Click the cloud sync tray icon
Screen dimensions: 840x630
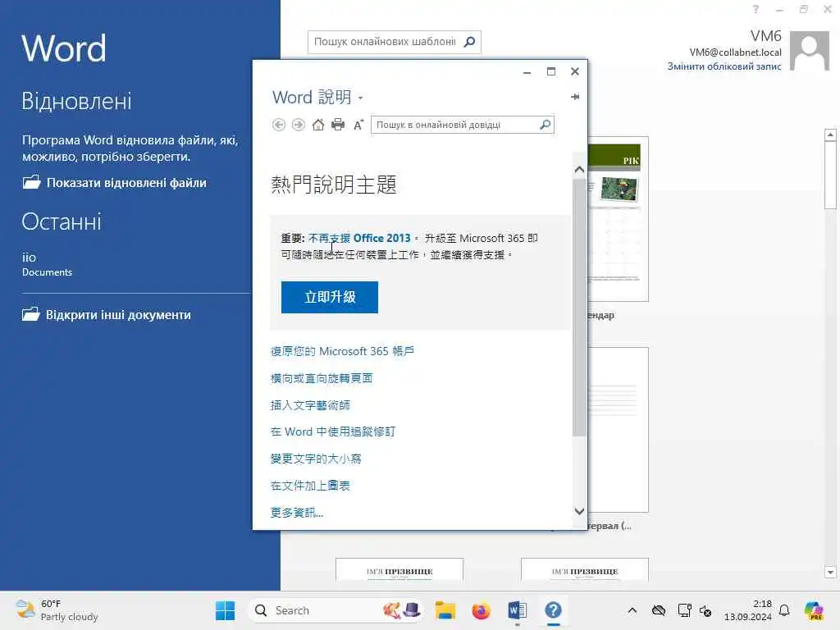[x=659, y=610]
